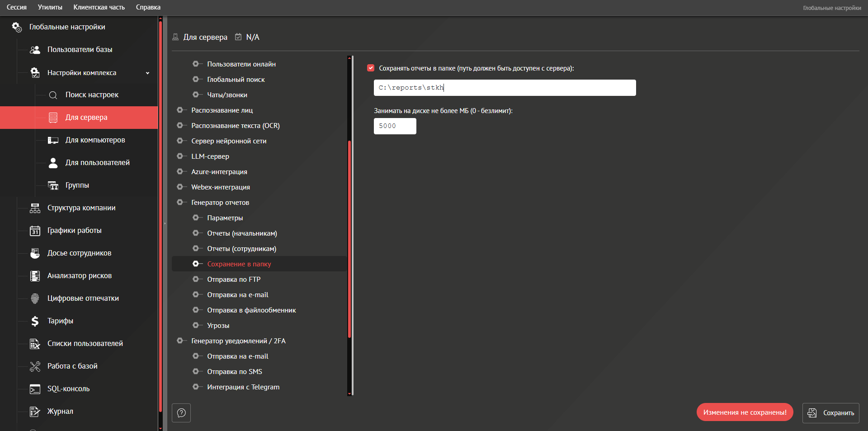The height and width of the screenshot is (431, 868).
Task: Click the disk limit MB input field
Action: click(395, 126)
